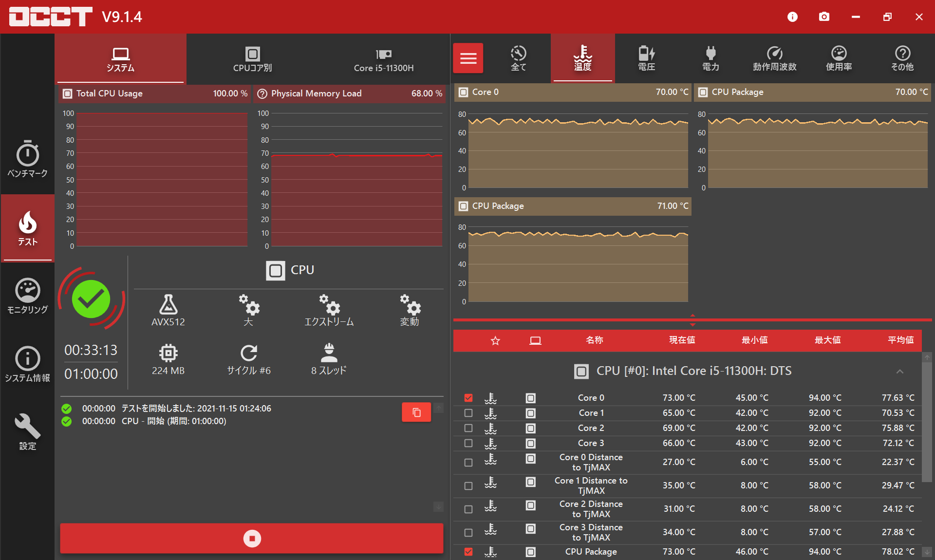This screenshot has width=935, height=560.
Task: Click favorite star column header
Action: pos(495,340)
